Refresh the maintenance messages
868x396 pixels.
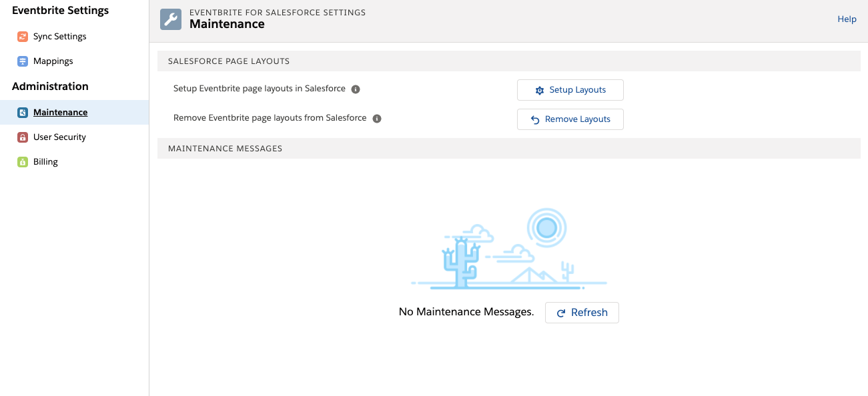click(x=582, y=313)
